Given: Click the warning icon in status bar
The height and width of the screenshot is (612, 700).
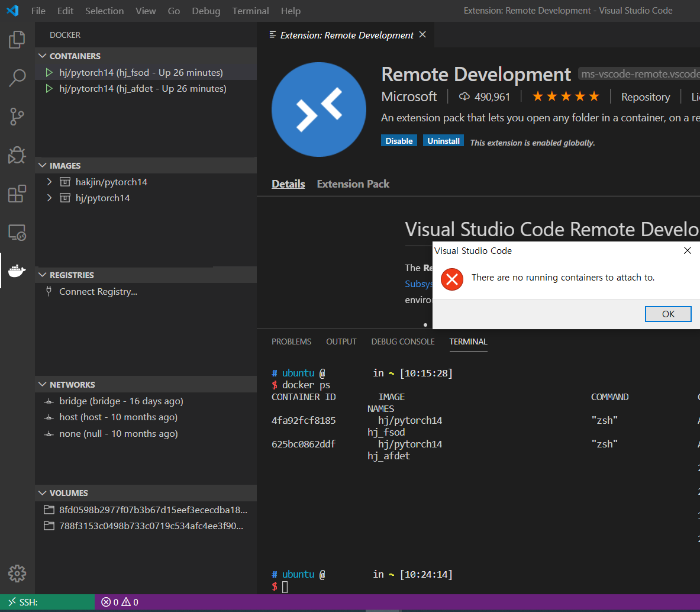Looking at the screenshot, I should tap(127, 602).
